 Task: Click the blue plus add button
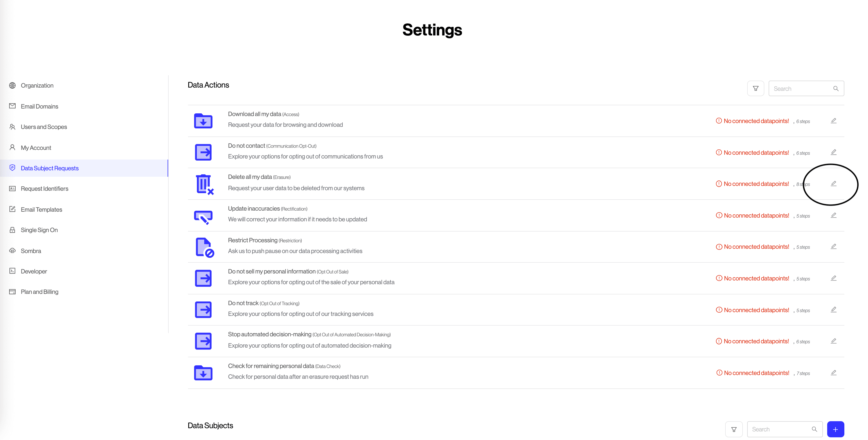click(x=835, y=429)
